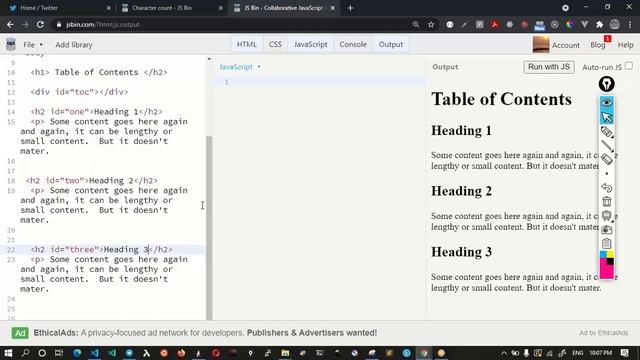Toggle the Console panel
Viewport: 640px width, 360px height.
[353, 44]
